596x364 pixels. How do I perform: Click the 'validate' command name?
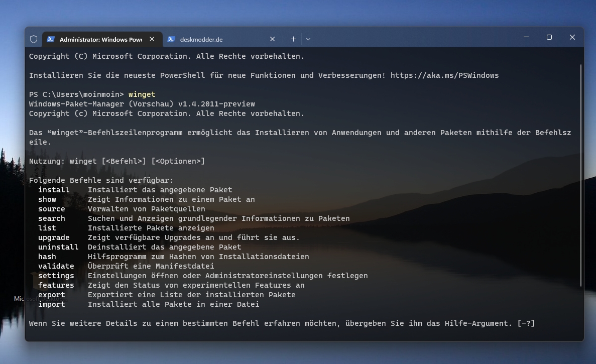point(56,266)
